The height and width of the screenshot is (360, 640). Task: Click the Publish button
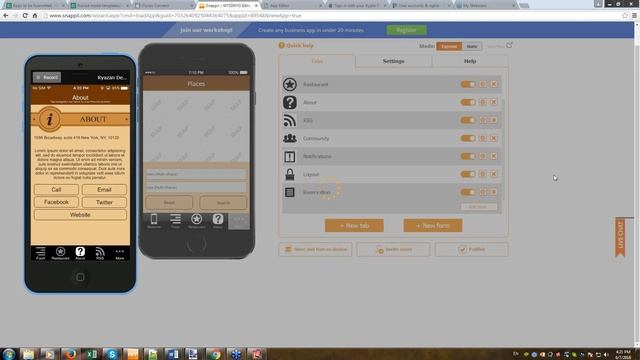point(471,249)
